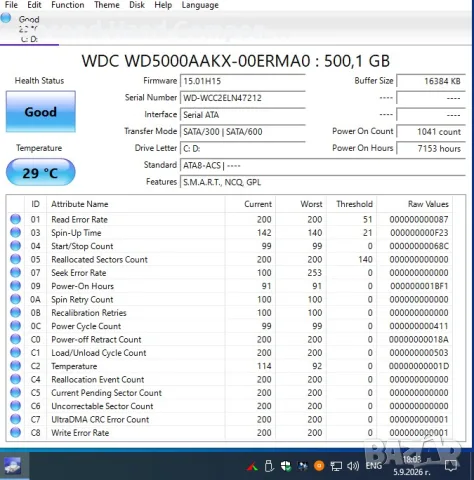Viewport: 474px width, 480px height.
Task: Click the Write Error Rate attribute name
Action: click(x=80, y=433)
